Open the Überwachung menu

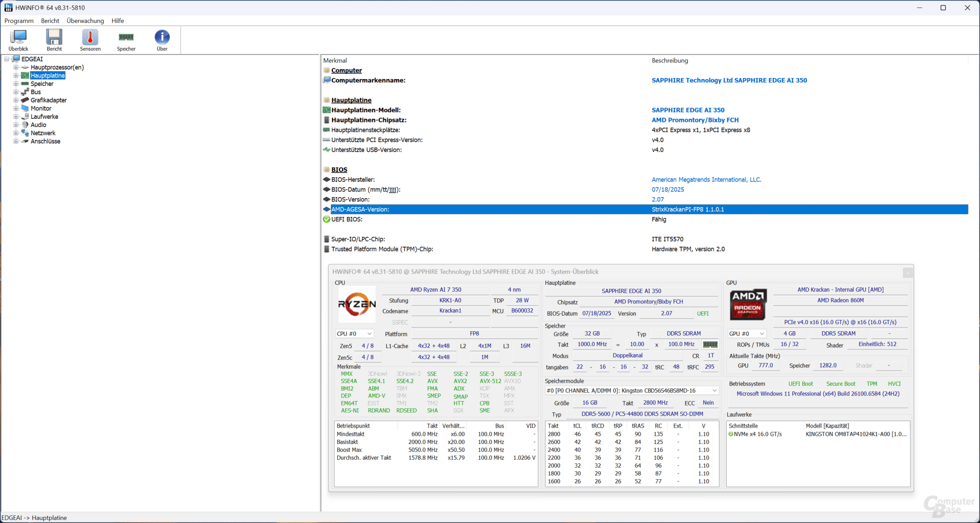(x=85, y=21)
